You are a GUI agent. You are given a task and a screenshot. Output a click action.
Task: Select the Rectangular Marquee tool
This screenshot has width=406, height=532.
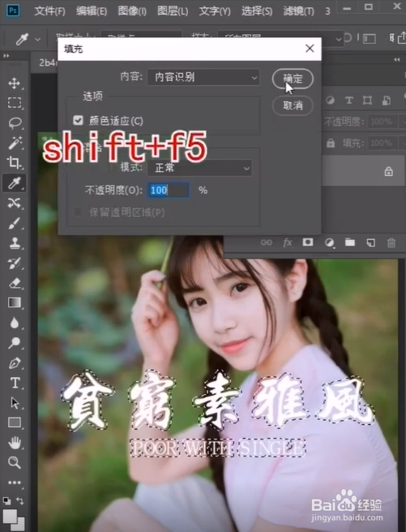coord(15,102)
